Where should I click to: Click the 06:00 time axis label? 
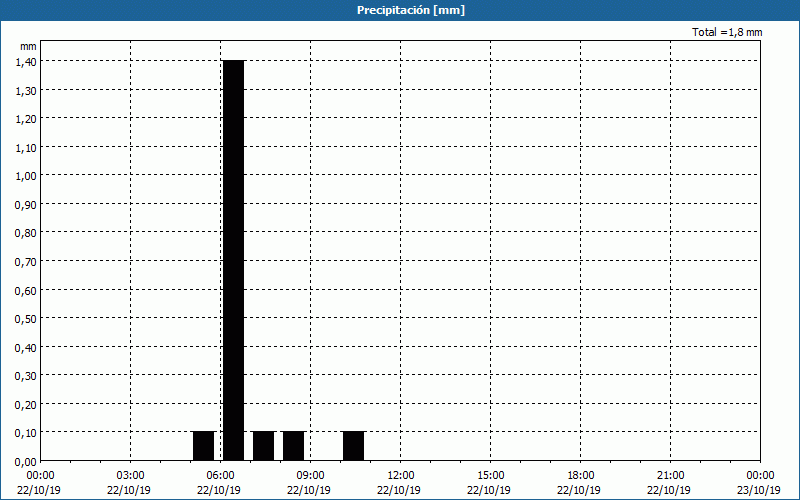pyautogui.click(x=220, y=476)
